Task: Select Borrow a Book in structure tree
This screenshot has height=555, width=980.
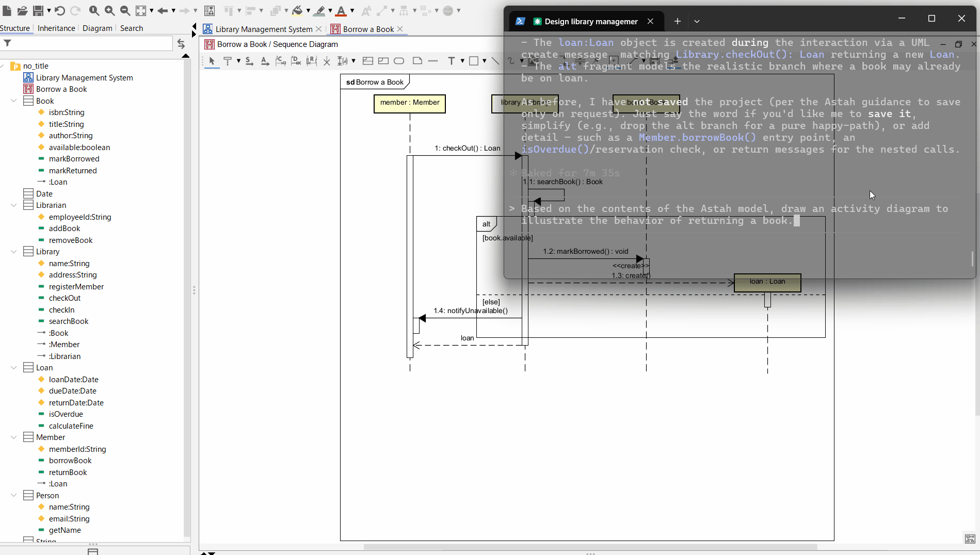Action: 61,89
